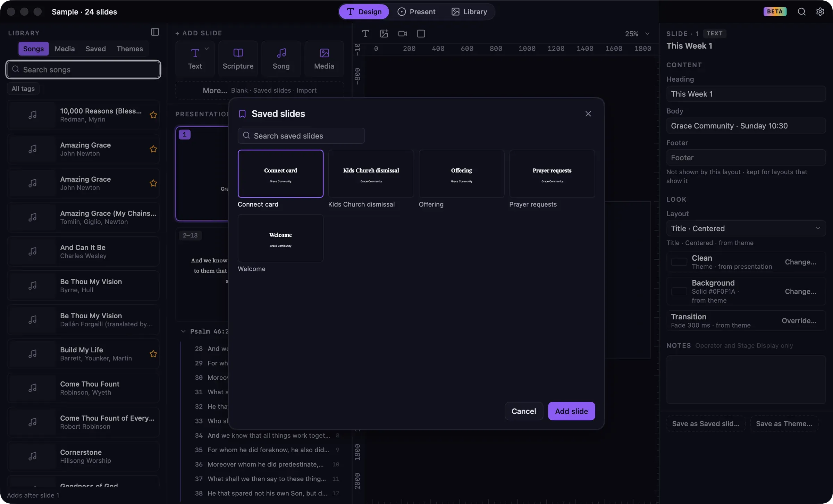The image size is (833, 504).
Task: Cancel the Saved slides dialog
Action: coord(524,411)
